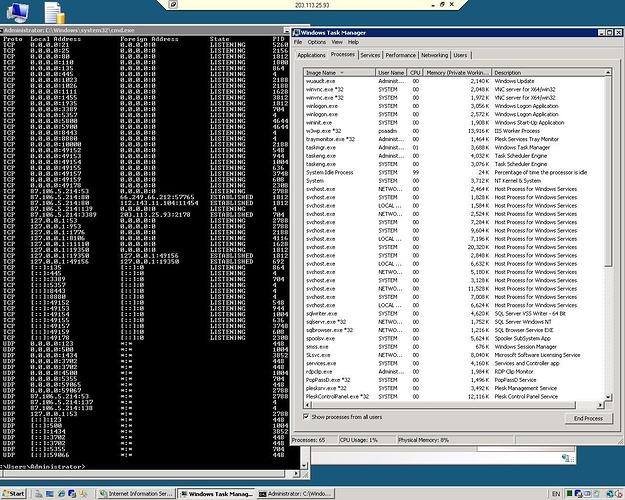Viewport: 625px width, 500px height.
Task: Click the process list scroll-down arrow
Action: tap(608, 397)
